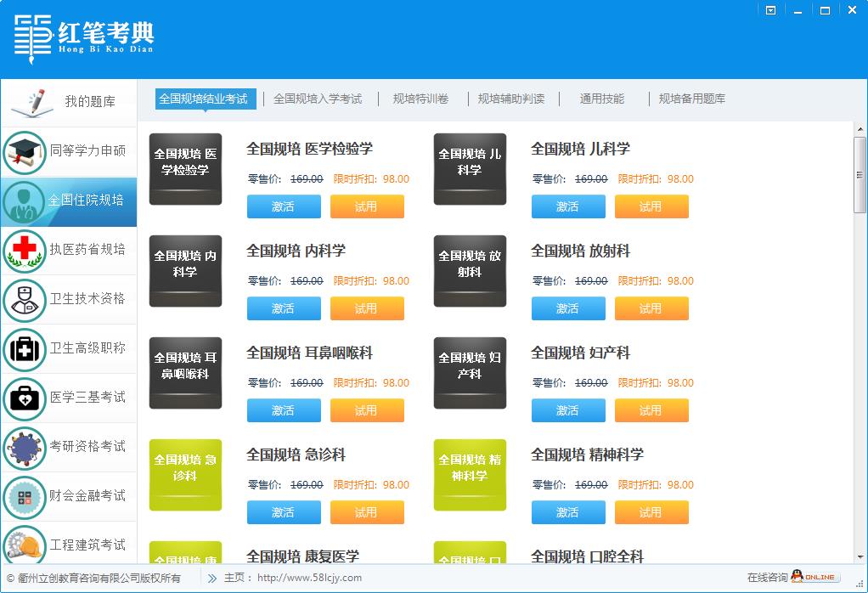The image size is (868, 593).
Task: Click 全国规培 放射科 cover thumbnail
Action: click(x=470, y=271)
